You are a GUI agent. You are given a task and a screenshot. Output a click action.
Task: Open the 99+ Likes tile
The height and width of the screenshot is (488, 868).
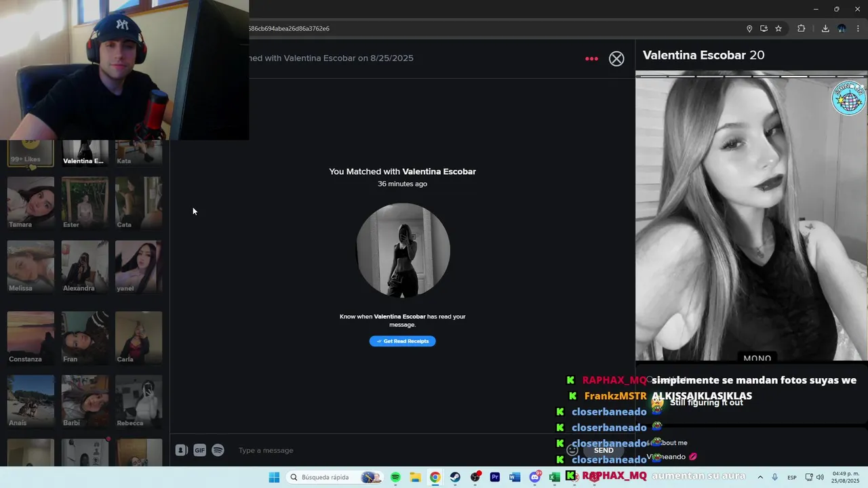point(31,153)
